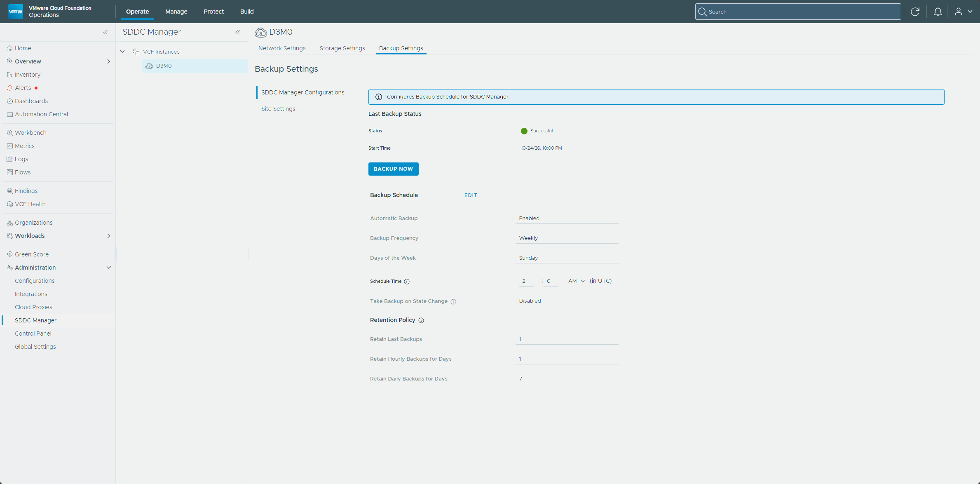Viewport: 980px width, 484px height.
Task: Select SDDC Manager Configurations section
Action: pyautogui.click(x=302, y=92)
